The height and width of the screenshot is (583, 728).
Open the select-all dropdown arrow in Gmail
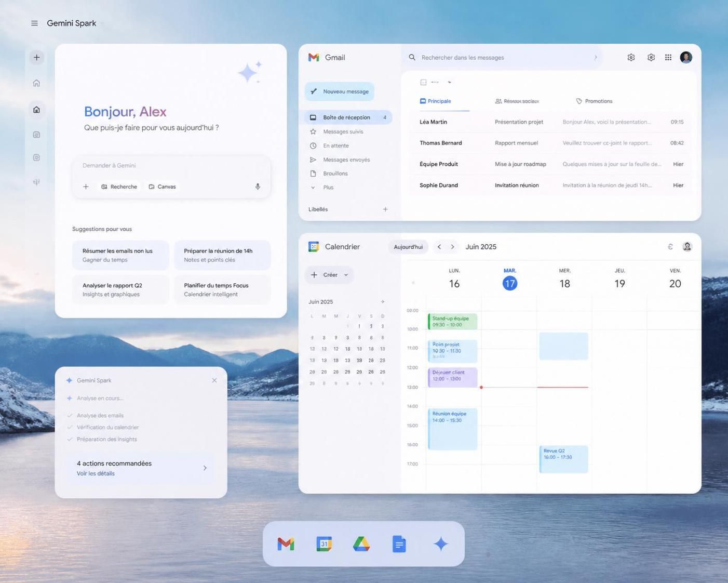[x=450, y=82]
